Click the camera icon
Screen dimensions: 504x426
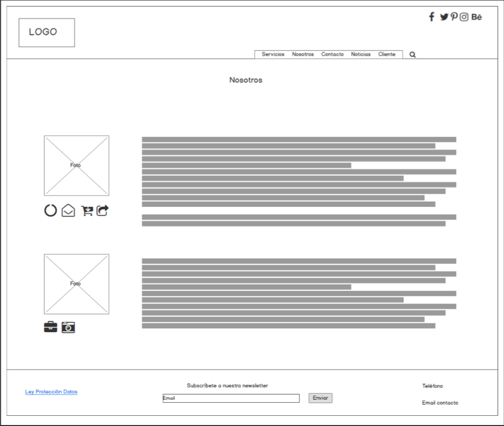pyautogui.click(x=68, y=327)
